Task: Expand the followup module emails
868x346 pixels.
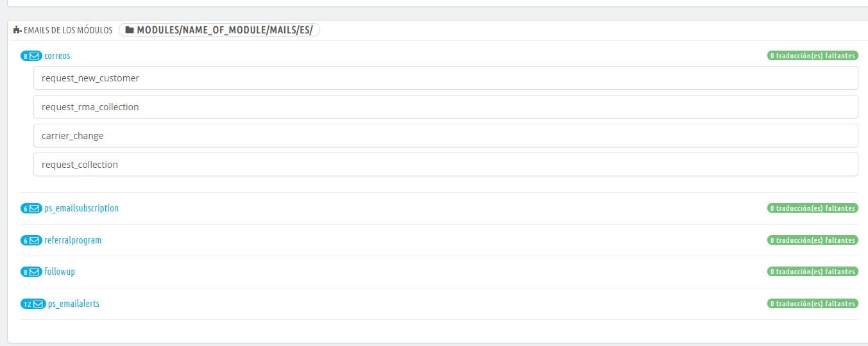Action: (59, 272)
